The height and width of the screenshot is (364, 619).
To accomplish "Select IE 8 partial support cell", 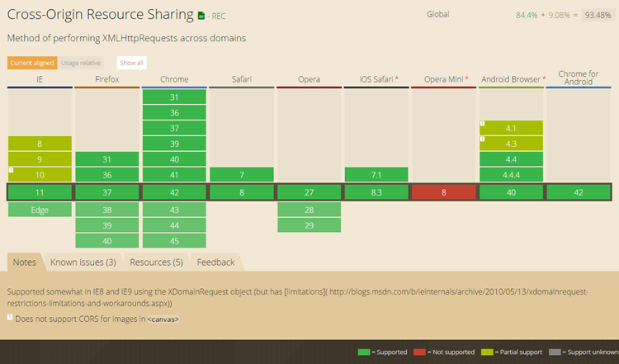I will click(40, 144).
